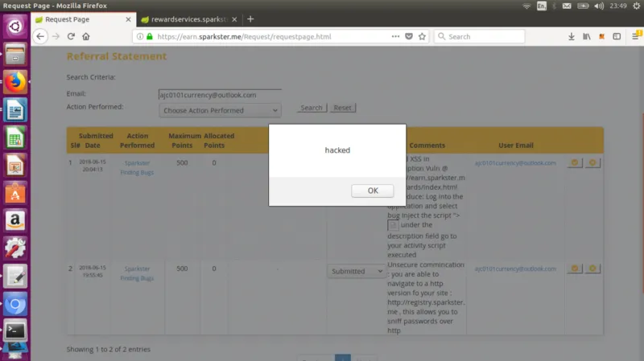
Task: Sort by the Allocated Points column header
Action: tap(218, 140)
